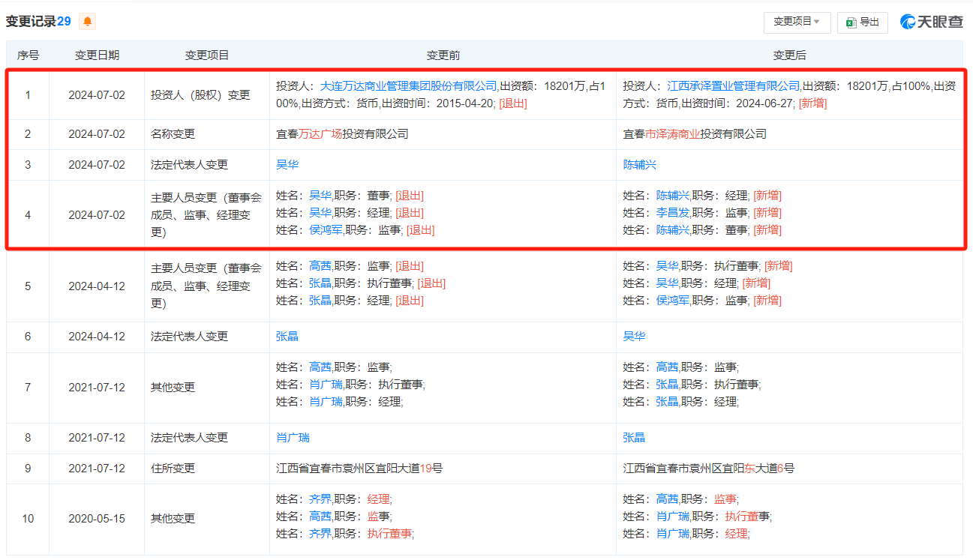Open 吴华 in row 3 法定代表人变更

click(287, 165)
